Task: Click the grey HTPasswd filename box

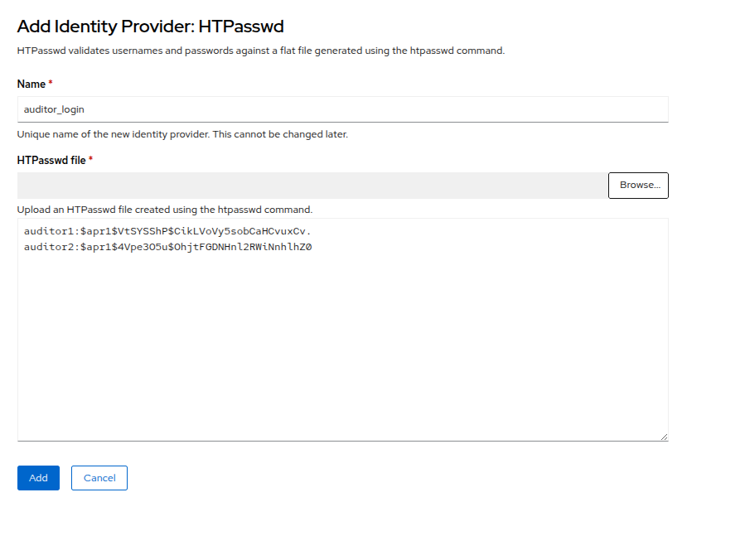Action: tap(312, 186)
